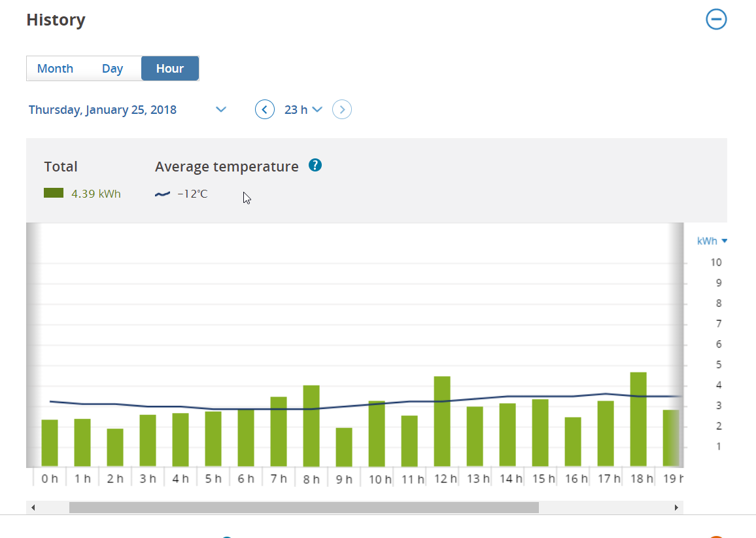
Task: Collapse the History section with minus icon
Action: point(716,20)
